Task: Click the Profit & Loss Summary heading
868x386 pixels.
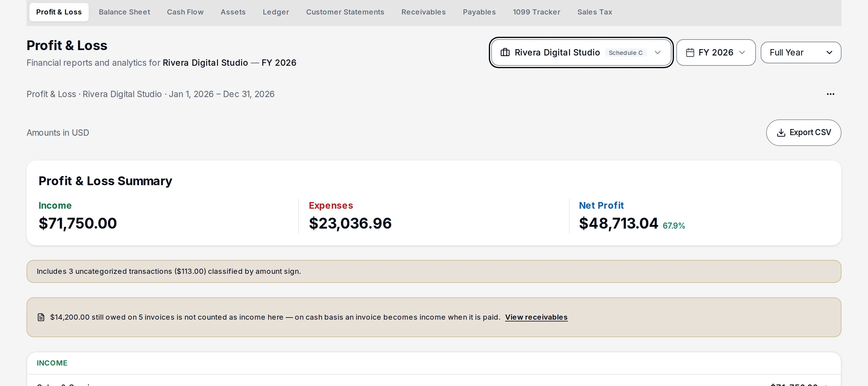Action: pos(105,181)
